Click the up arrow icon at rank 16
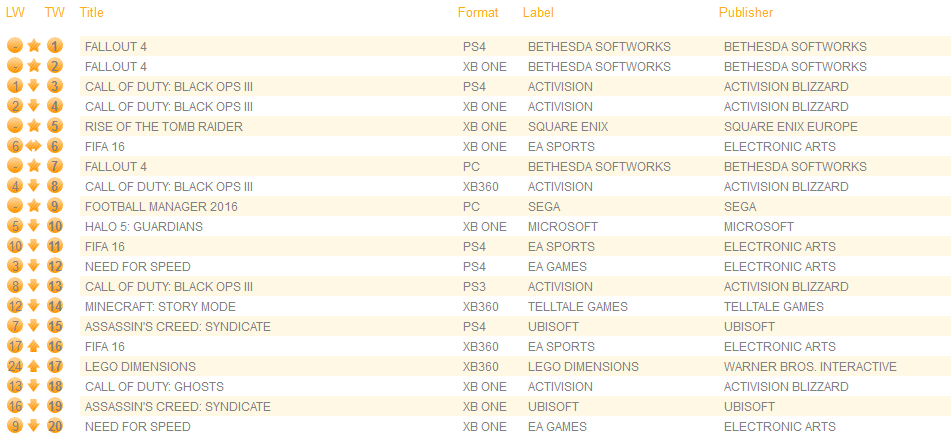 click(34, 346)
